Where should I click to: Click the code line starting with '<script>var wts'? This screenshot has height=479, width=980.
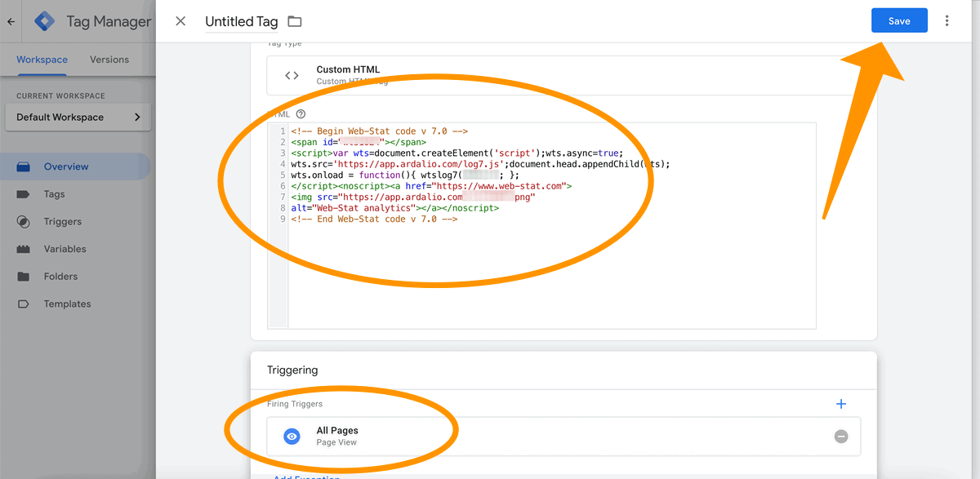click(457, 153)
